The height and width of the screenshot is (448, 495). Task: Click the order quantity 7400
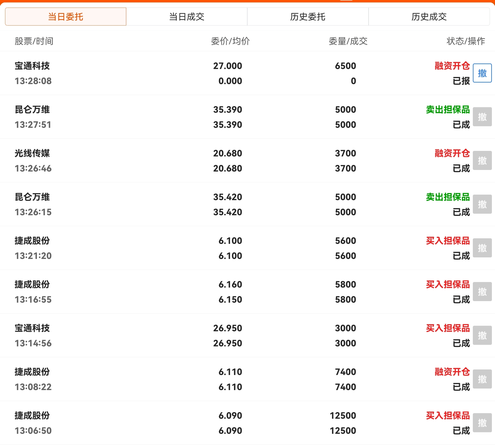tap(346, 372)
